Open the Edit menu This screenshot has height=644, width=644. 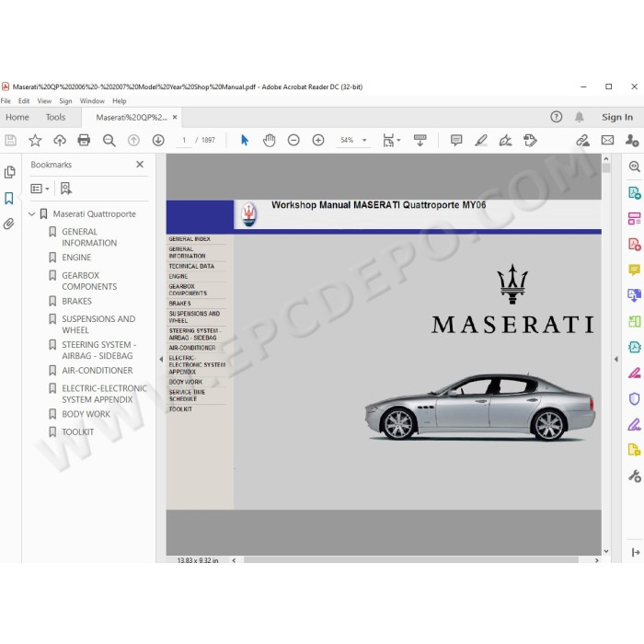coord(24,101)
